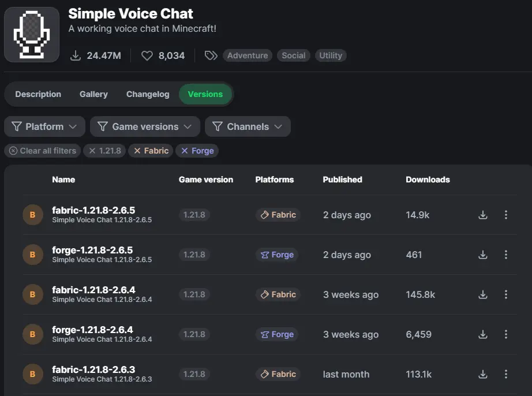Open the Changelog tab
The width and height of the screenshot is (532, 396).
(148, 94)
